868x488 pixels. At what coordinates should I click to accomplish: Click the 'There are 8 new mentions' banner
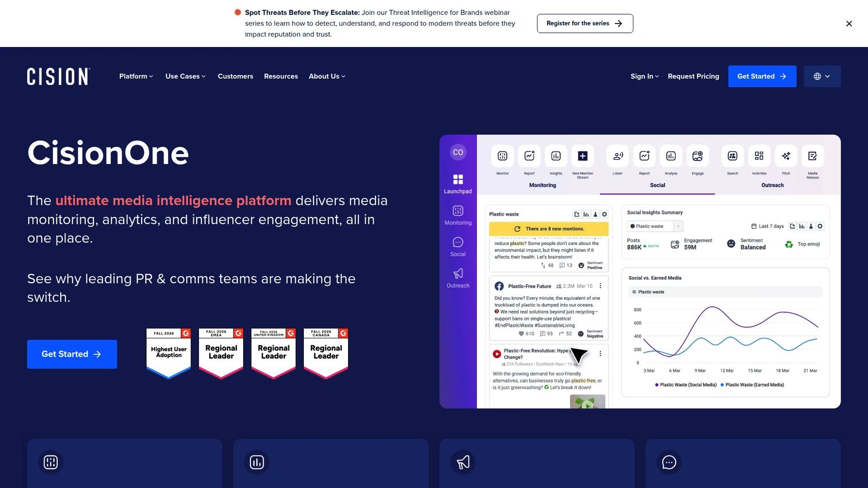coord(549,229)
